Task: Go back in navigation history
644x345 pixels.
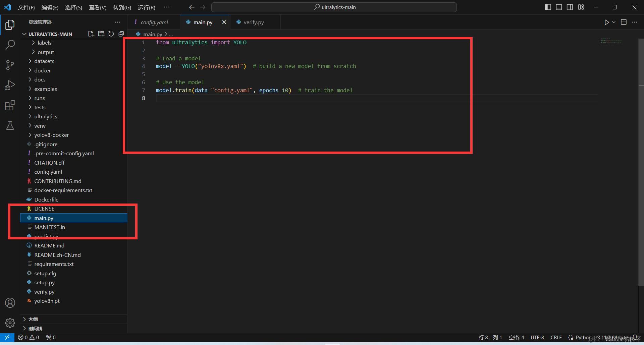Action: pos(192,7)
